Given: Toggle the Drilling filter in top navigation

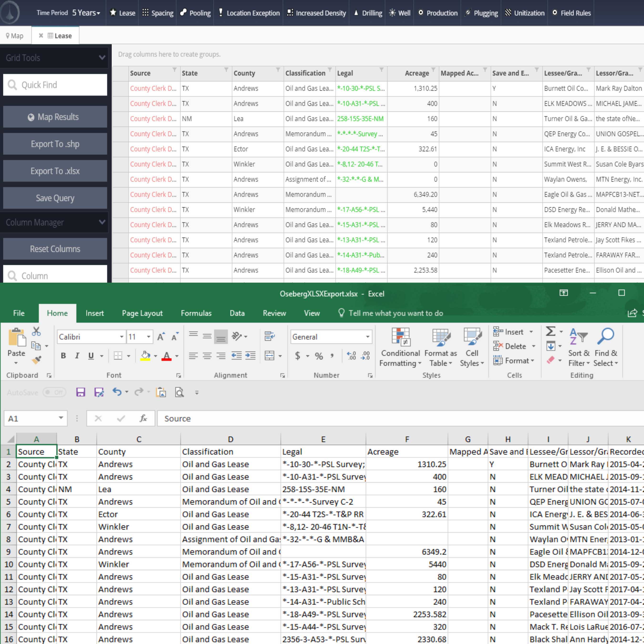Looking at the screenshot, I should 368,13.
